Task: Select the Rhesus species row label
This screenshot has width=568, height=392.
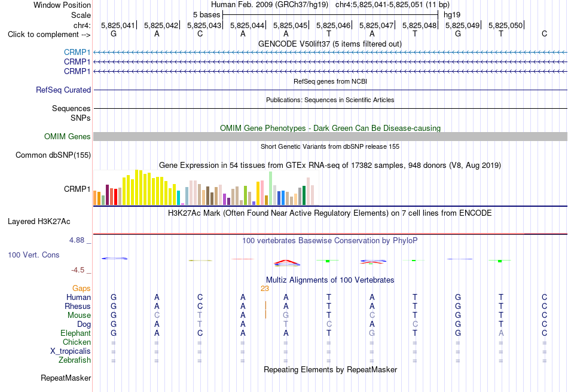Action: (x=78, y=306)
